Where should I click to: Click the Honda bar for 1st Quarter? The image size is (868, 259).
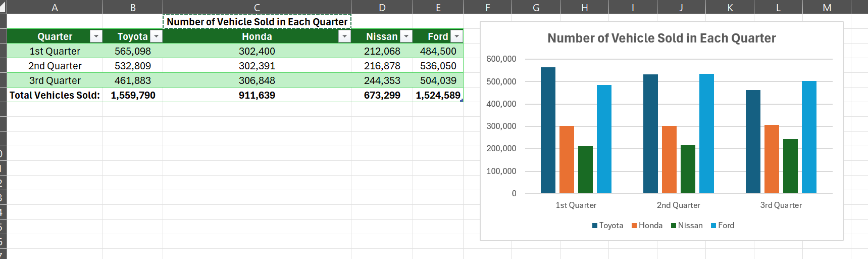(567, 160)
